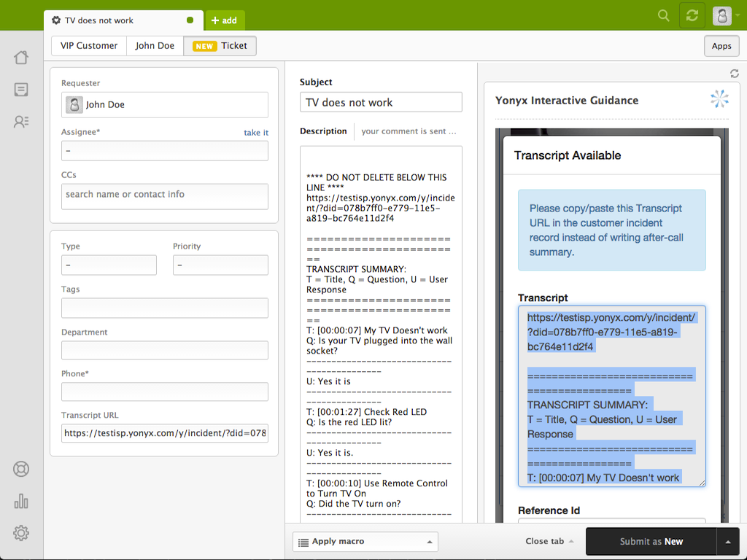Viewport: 747px width, 560px height.
Task: Click the 'take it' assignee link
Action: 256,133
